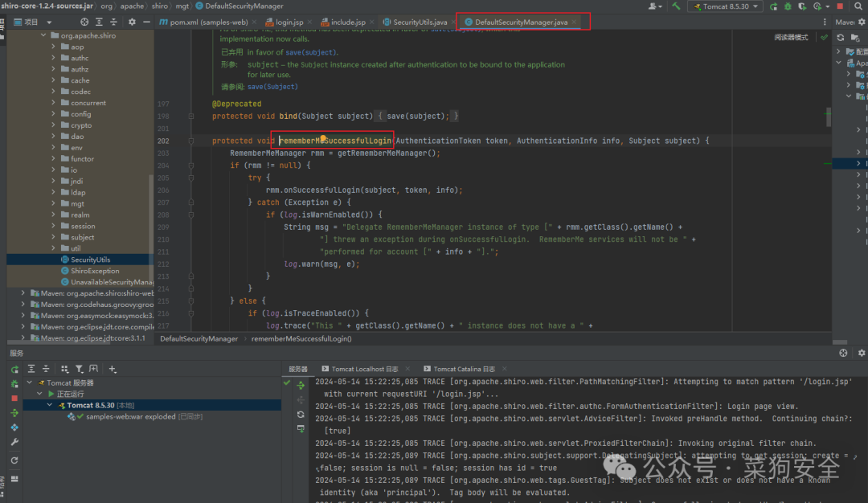Switch to SecurityUtils.java tab
The image size is (868, 503).
[420, 22]
